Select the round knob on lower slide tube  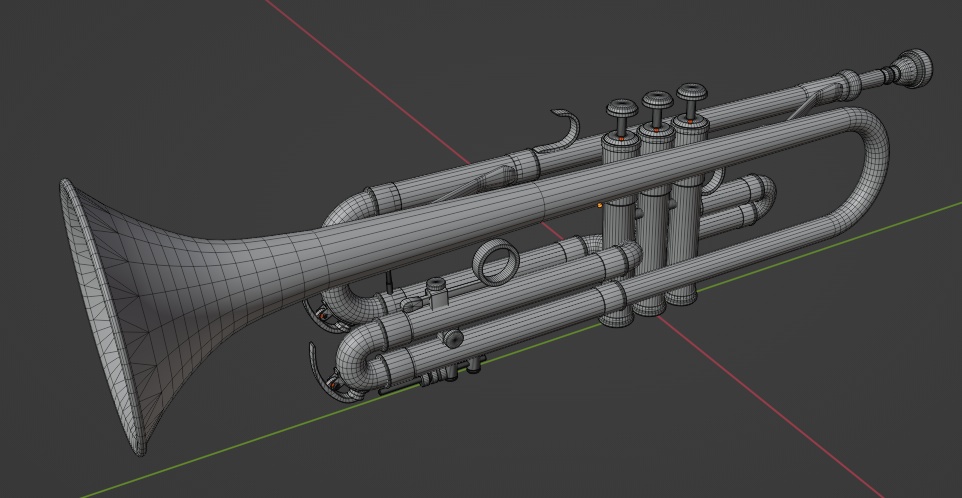(453, 339)
